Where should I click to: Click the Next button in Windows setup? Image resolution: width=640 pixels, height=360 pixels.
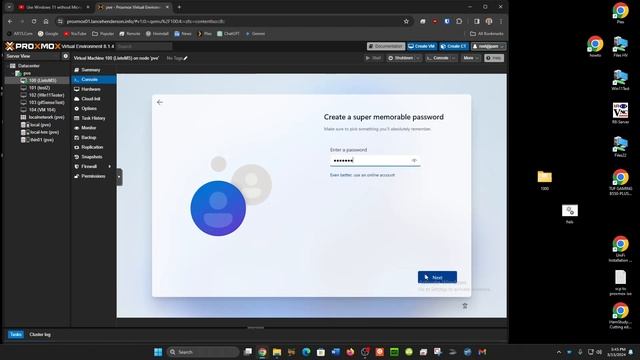[x=437, y=277]
